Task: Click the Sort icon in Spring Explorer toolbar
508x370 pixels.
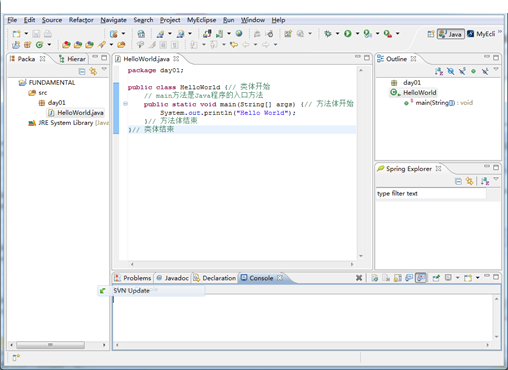Action: [x=485, y=181]
